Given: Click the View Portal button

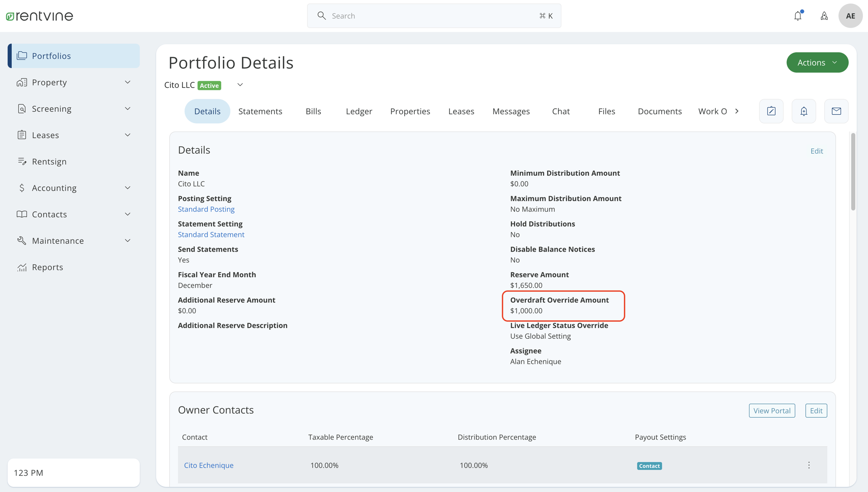Looking at the screenshot, I should click(772, 410).
